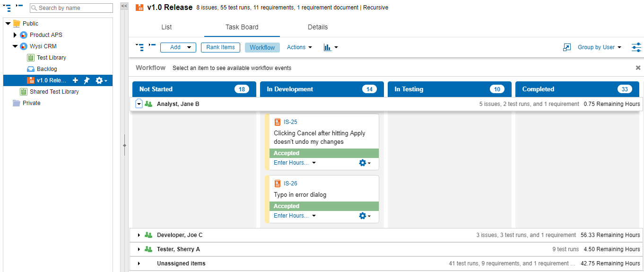Expand the Developer, Joe C row
Viewport: 644px width, 272px height.
click(x=139, y=235)
